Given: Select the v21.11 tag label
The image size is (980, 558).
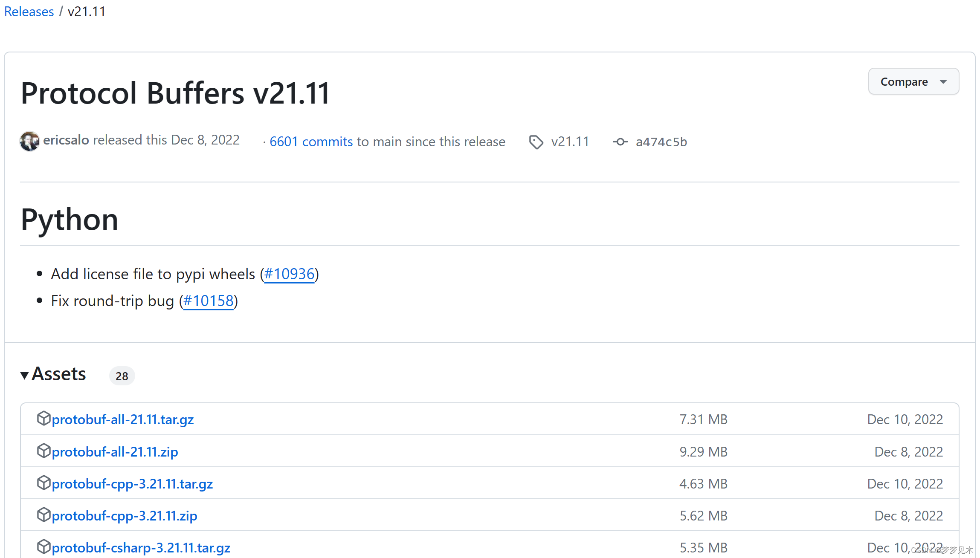Looking at the screenshot, I should (x=569, y=142).
